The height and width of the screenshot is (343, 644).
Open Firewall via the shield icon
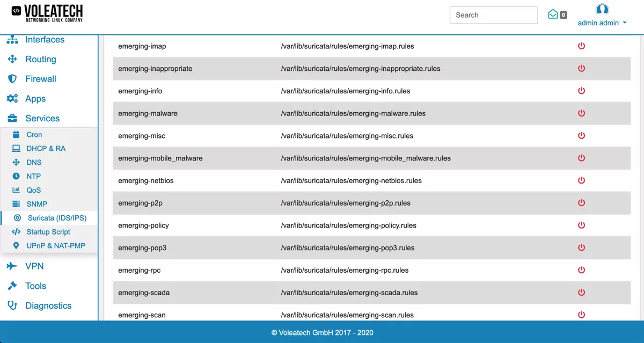click(12, 78)
